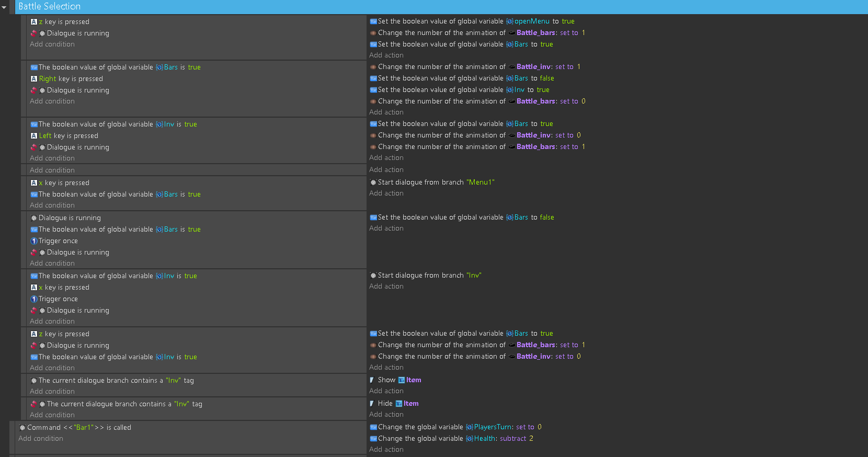Click keyboard icon beside Left key is pressed

34,136
